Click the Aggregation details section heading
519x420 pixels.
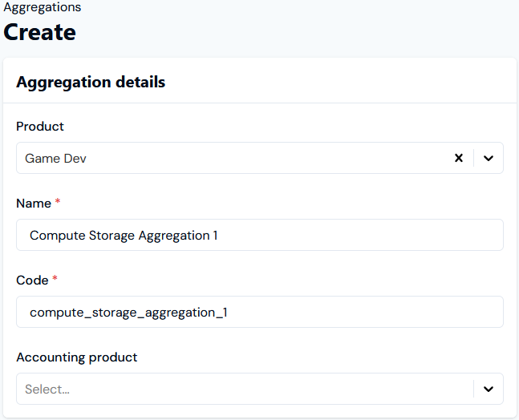tap(91, 82)
